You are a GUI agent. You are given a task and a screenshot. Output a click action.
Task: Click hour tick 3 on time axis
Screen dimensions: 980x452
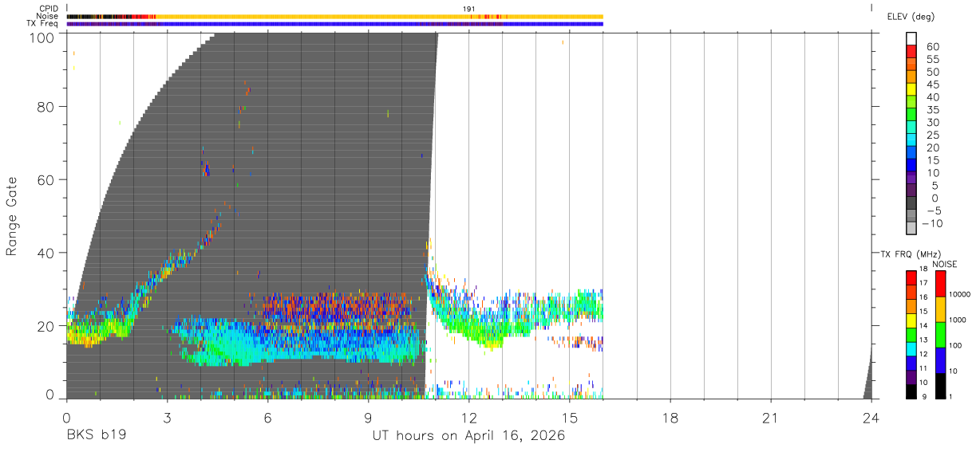[167, 417]
